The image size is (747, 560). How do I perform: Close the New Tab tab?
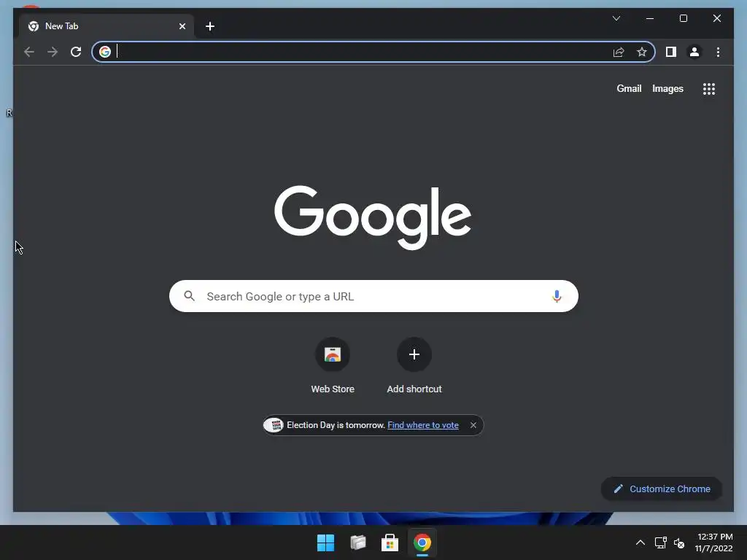(182, 26)
